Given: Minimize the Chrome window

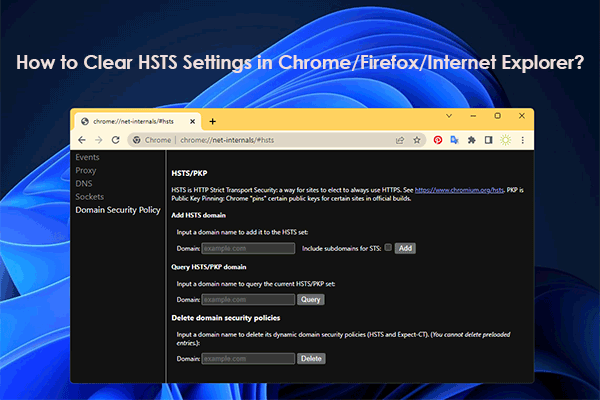Looking at the screenshot, I should [473, 116].
